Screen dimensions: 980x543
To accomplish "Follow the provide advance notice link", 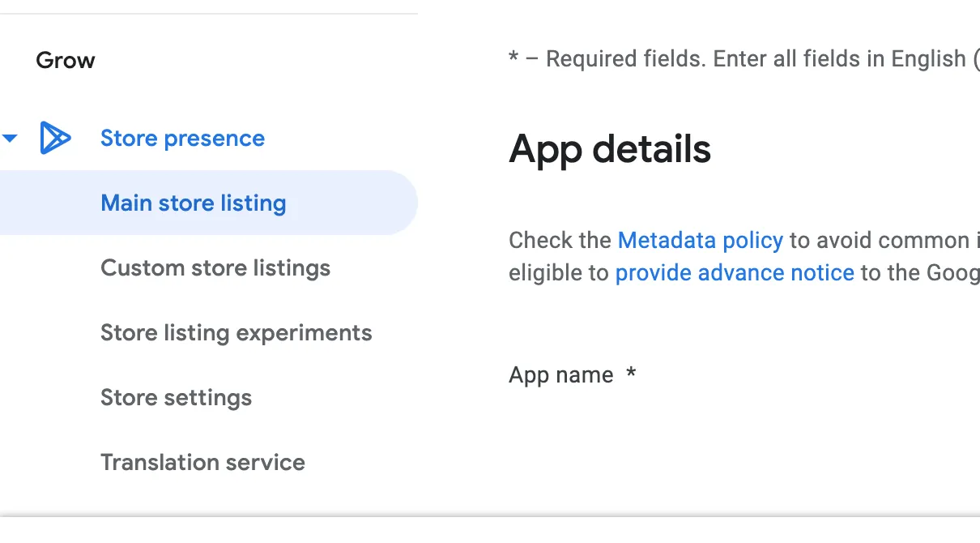I will pos(735,273).
